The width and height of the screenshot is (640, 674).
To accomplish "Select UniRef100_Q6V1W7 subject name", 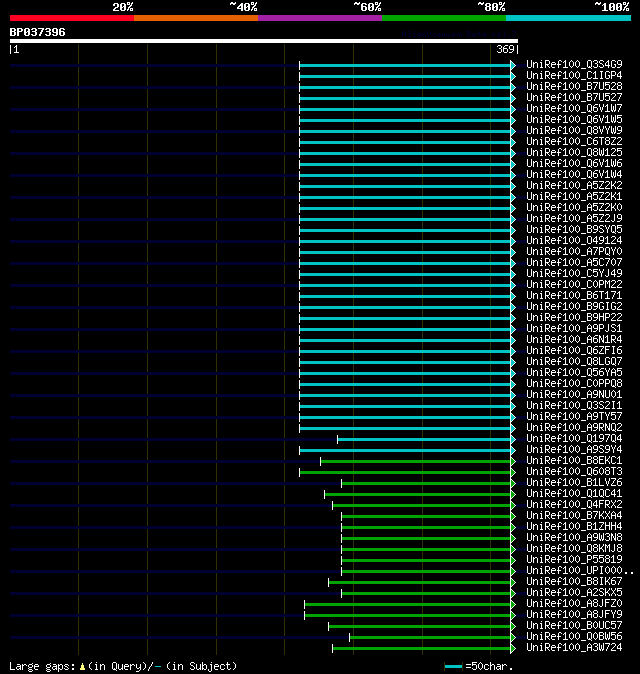I will (574, 108).
